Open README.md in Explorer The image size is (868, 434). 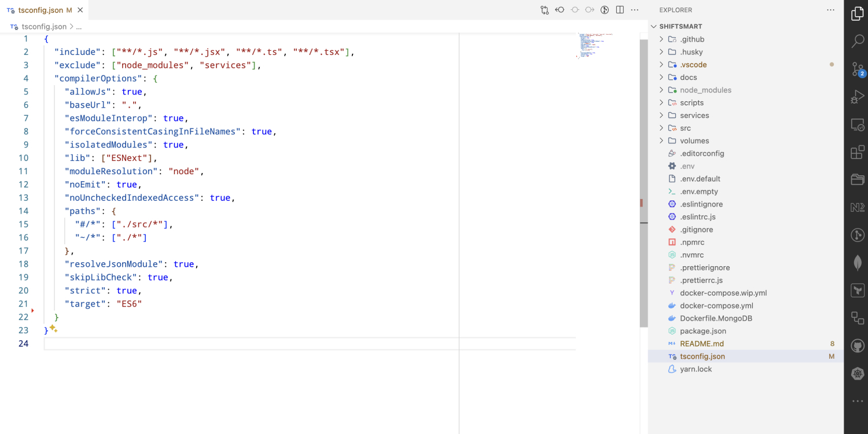[746, 344]
